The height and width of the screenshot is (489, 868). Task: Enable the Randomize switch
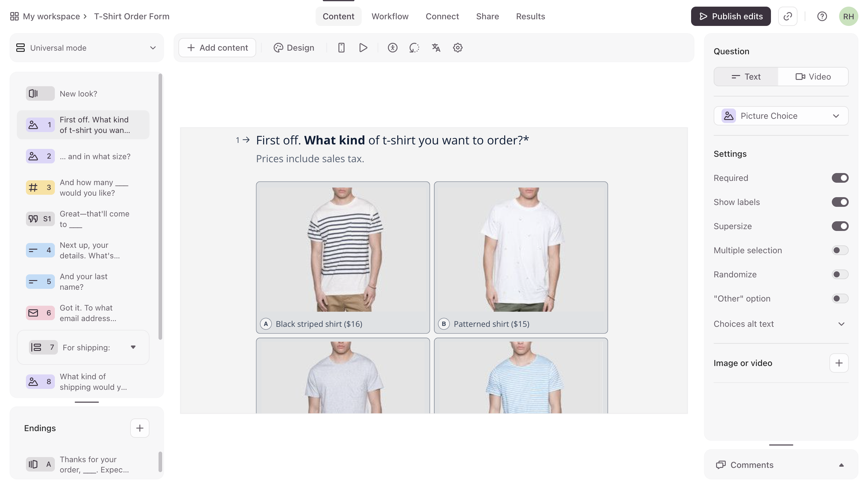840,274
